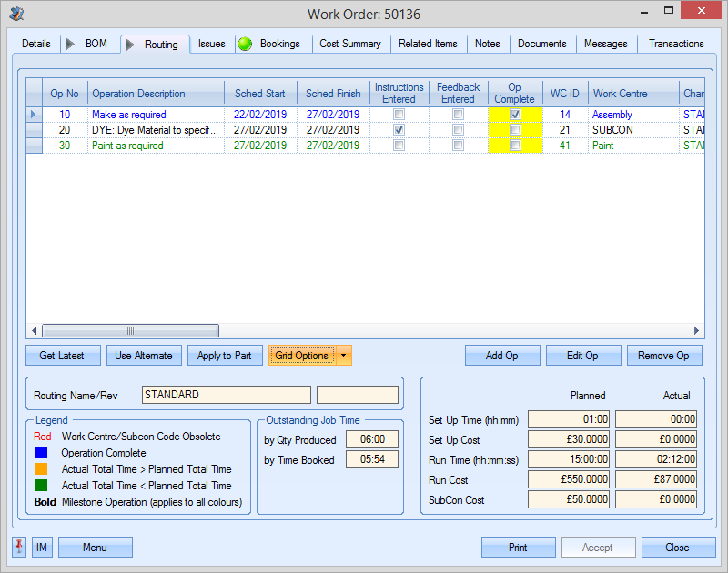Click the Get Latest button
Screen dimensions: 728x573
(63, 356)
